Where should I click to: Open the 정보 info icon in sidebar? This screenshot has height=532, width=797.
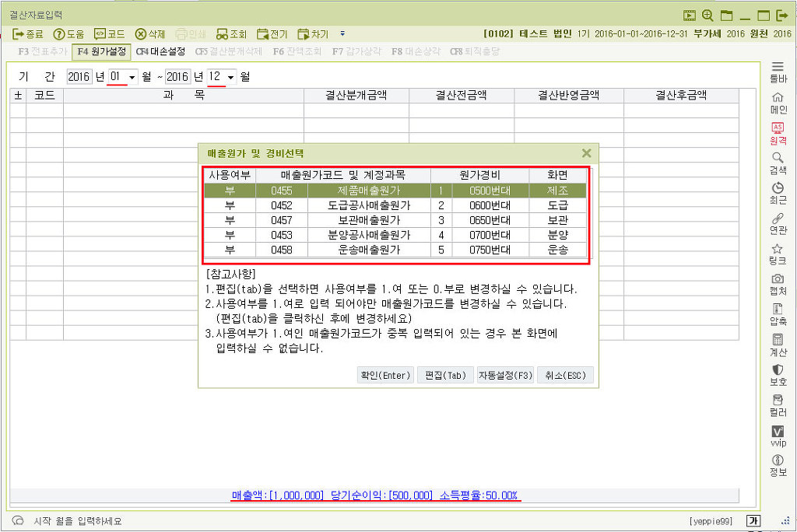778,465
